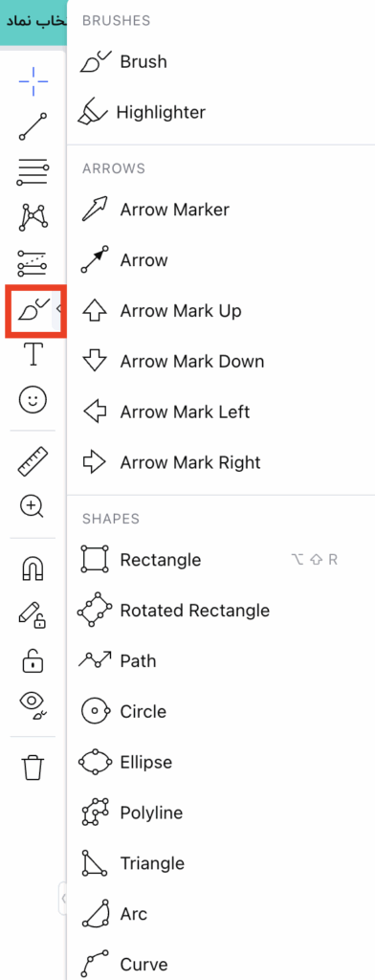This screenshot has width=375, height=980.
Task: Collapse the brush tools flyout arrow
Action: (x=58, y=309)
